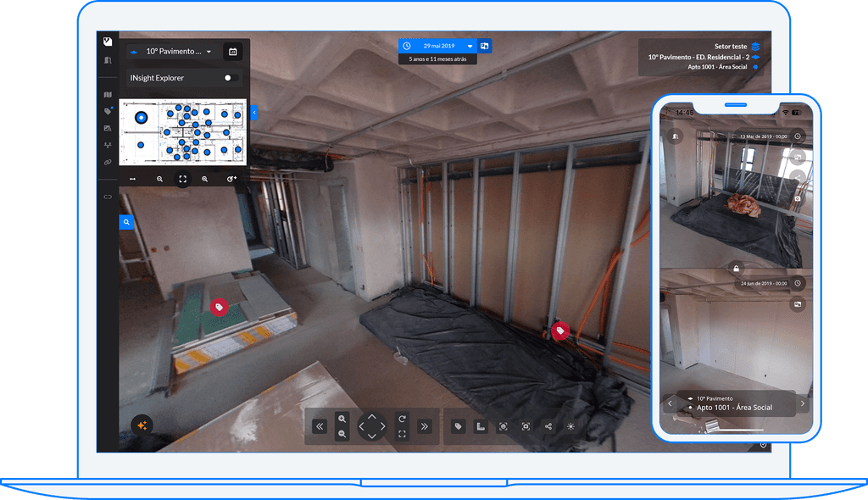Click the calendar icon beside 10° Pavimento
Screen dimensions: 868x500
[234, 51]
